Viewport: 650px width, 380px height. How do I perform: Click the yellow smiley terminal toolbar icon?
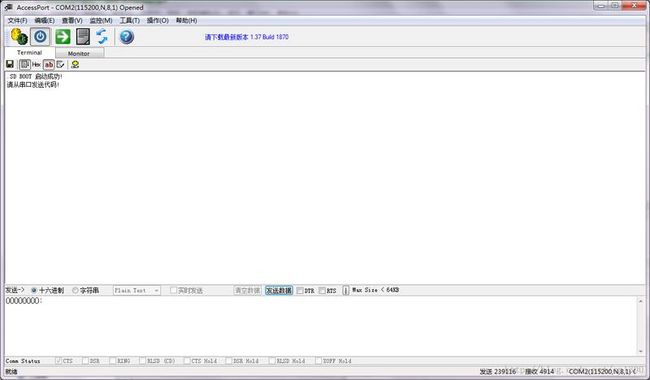tap(75, 64)
